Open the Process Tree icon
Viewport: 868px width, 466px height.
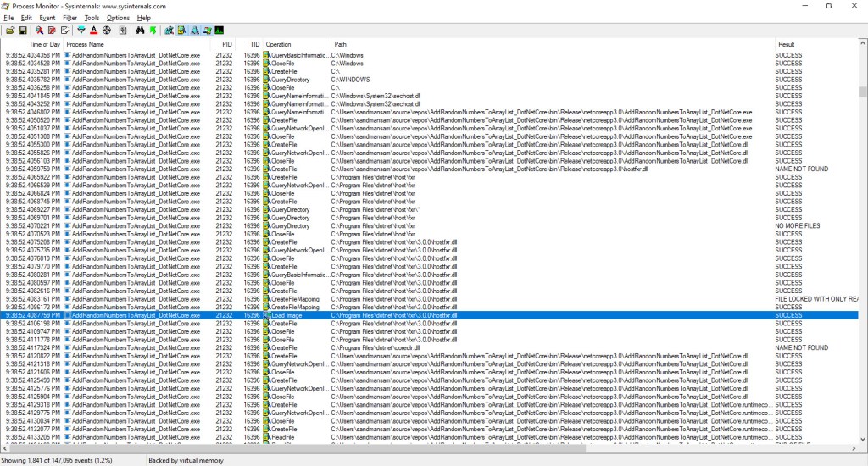pos(123,31)
